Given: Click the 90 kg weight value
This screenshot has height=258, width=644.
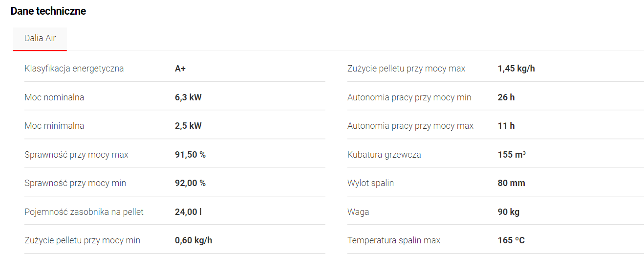Looking at the screenshot, I should click(x=508, y=212).
